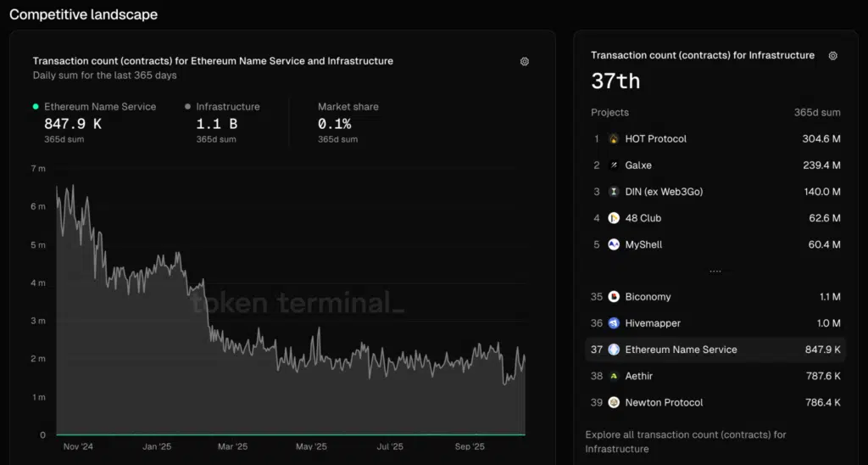The width and height of the screenshot is (868, 465).
Task: Click the large 847.9 K chart summary value
Action: click(x=73, y=124)
